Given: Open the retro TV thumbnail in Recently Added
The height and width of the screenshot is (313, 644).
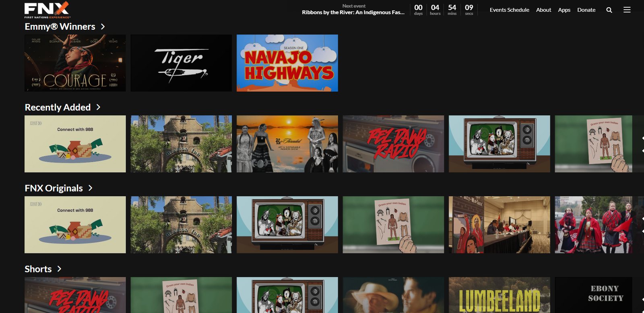Looking at the screenshot, I should 500,144.
